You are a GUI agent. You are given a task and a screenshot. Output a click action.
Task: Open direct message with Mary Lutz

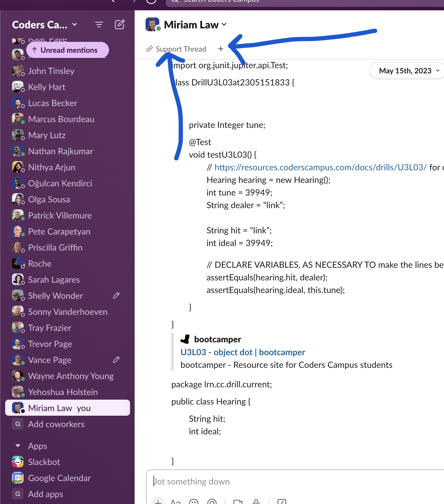tap(68, 135)
